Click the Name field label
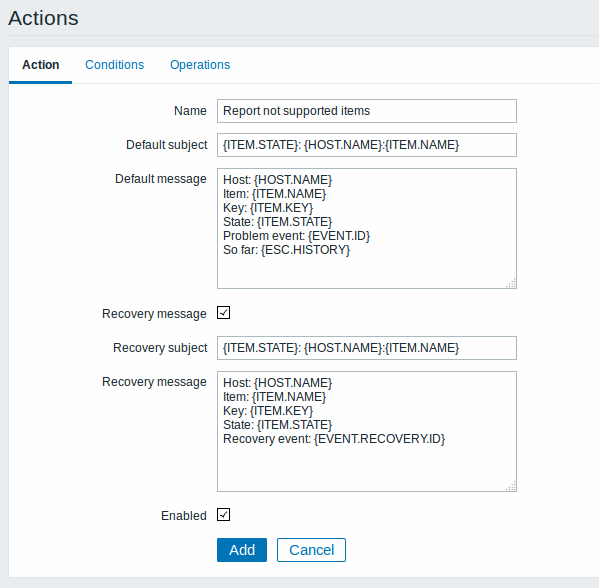 (190, 111)
